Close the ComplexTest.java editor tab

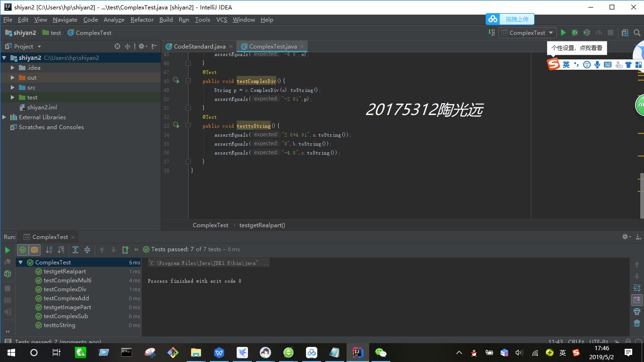point(302,46)
